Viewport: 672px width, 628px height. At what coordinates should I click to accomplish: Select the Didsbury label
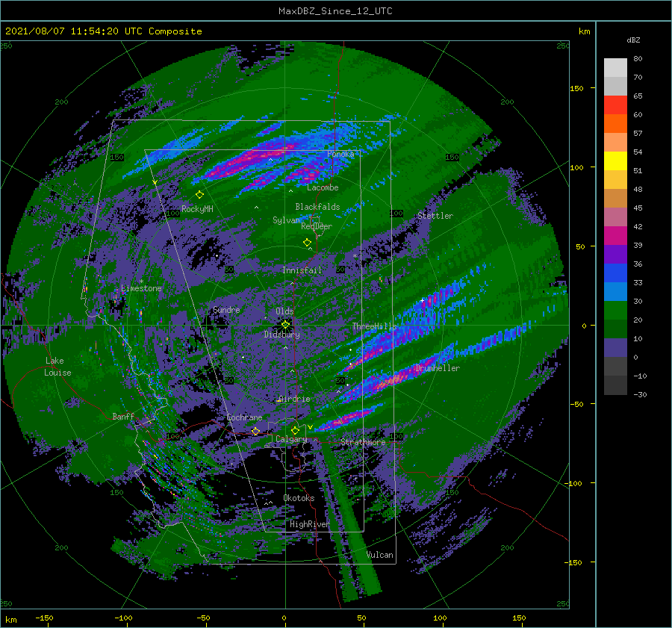click(282, 335)
